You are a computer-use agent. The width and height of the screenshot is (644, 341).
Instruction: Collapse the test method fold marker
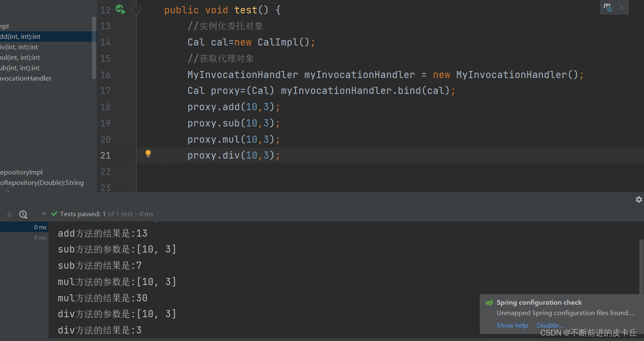coord(136,10)
